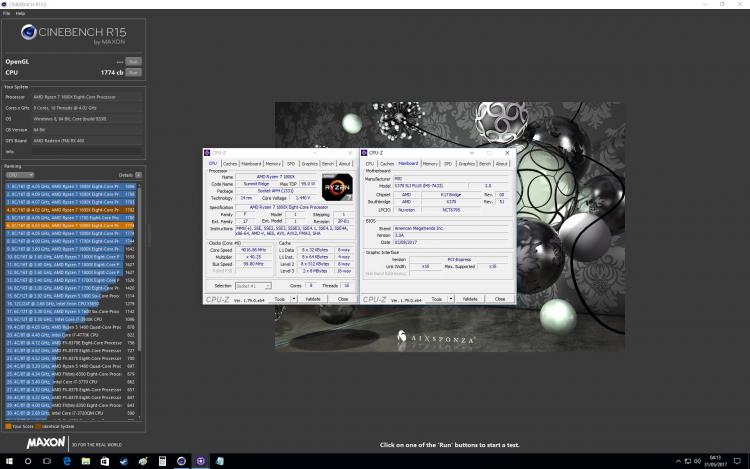Open the Help menu in Cinebench
The height and width of the screenshot is (469, 750).
pyautogui.click(x=20, y=13)
